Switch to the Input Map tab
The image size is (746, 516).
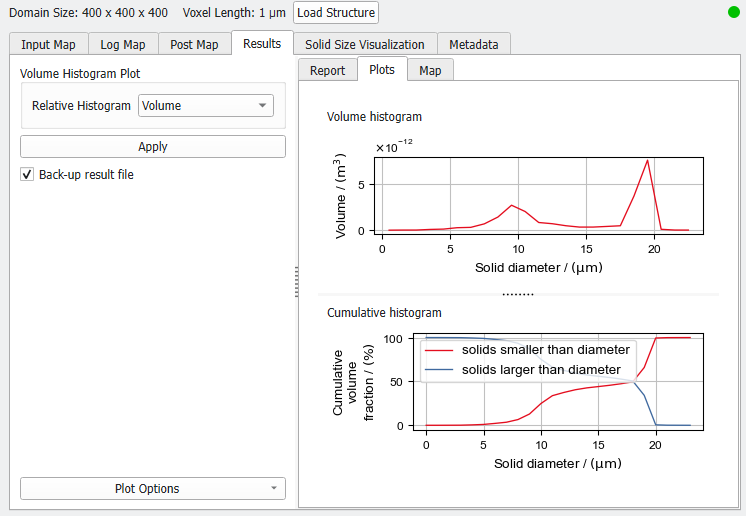[49, 44]
